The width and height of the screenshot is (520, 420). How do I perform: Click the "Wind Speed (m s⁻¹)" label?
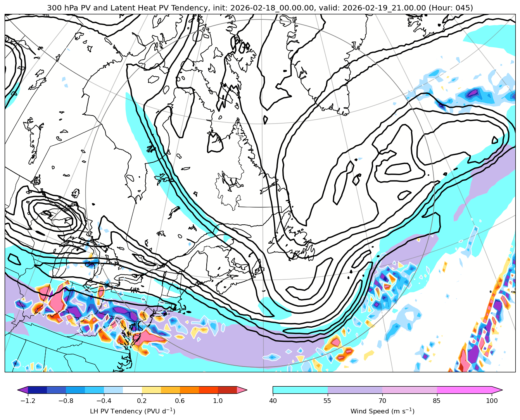point(382,411)
